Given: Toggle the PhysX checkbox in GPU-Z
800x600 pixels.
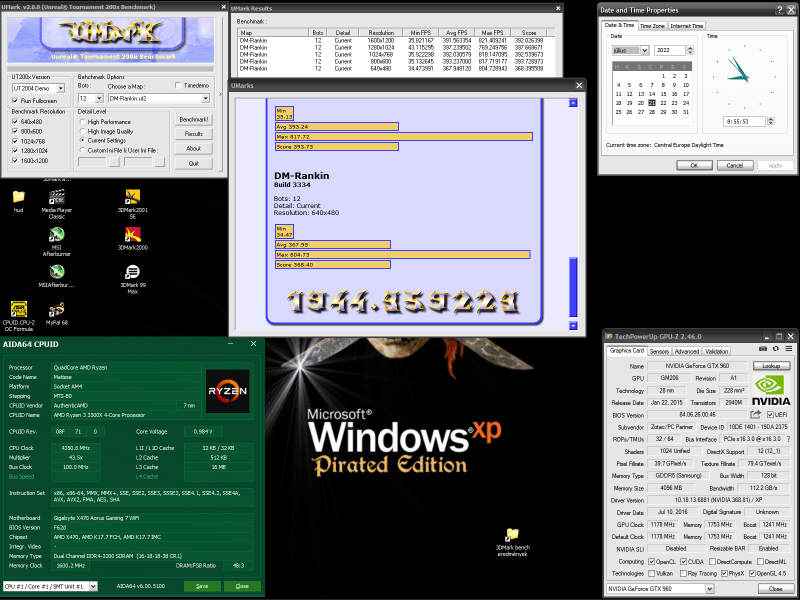Looking at the screenshot, I should (724, 573).
